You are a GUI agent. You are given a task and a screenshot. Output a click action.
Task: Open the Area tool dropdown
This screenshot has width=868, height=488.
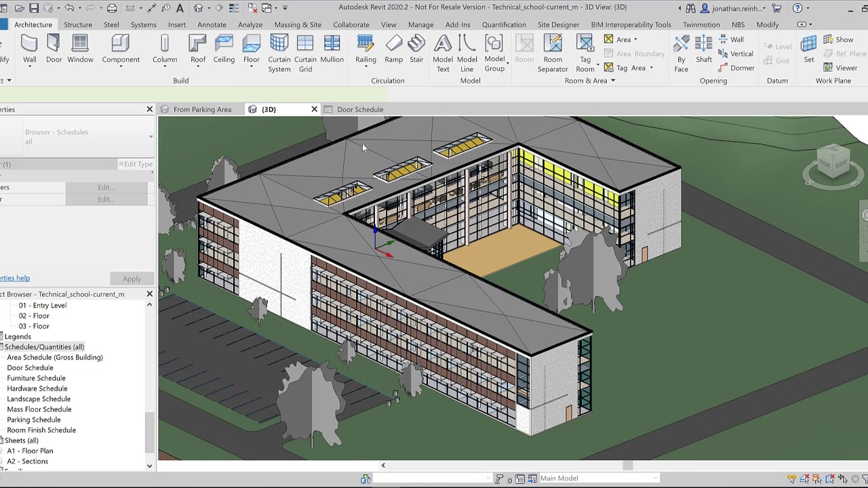[x=635, y=40]
